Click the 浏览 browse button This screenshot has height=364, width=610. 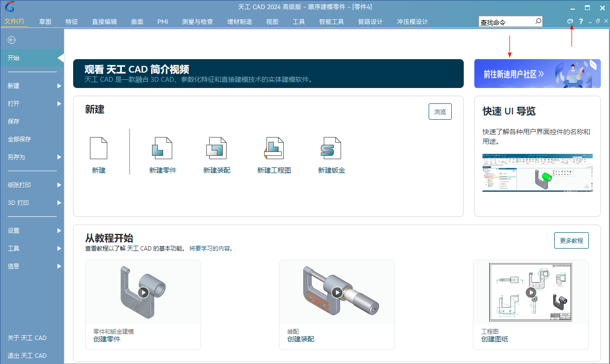pos(440,112)
